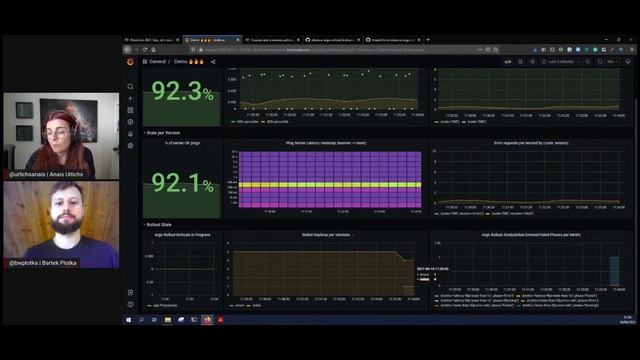Viewport: 640px width, 360px height.
Task: Click the Firefox icon in taskbar
Action: pyautogui.click(x=207, y=320)
